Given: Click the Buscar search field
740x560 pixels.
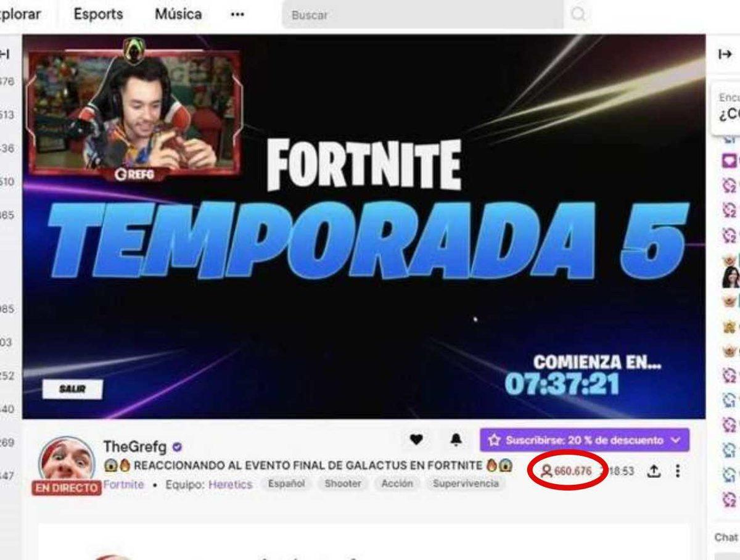Looking at the screenshot, I should pyautogui.click(x=370, y=14).
